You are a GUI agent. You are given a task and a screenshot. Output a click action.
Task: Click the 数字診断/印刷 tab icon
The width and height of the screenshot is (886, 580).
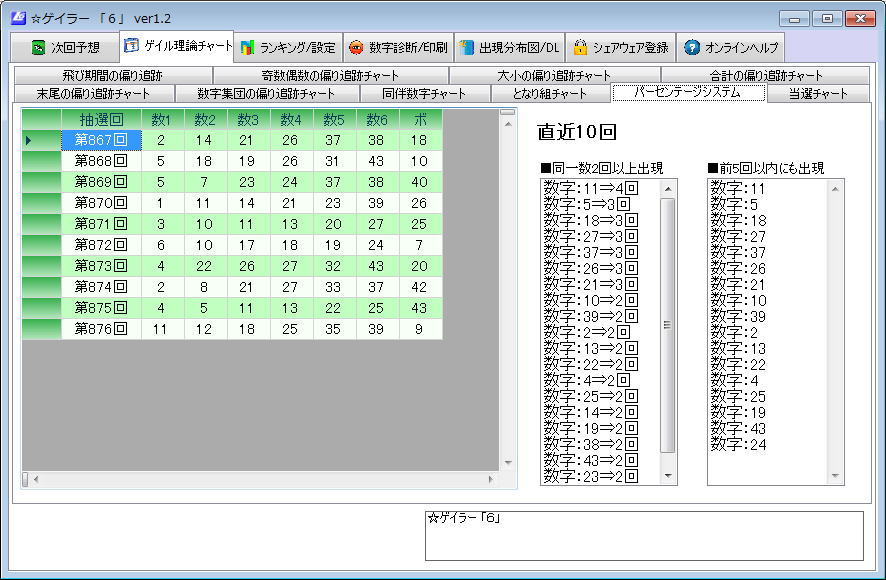click(x=356, y=48)
